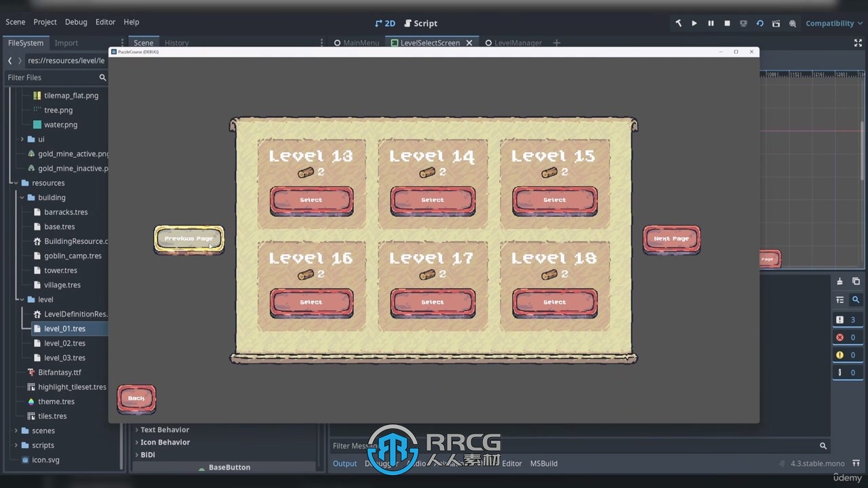
Task: Click the Build Project hammer icon
Action: [x=678, y=23]
